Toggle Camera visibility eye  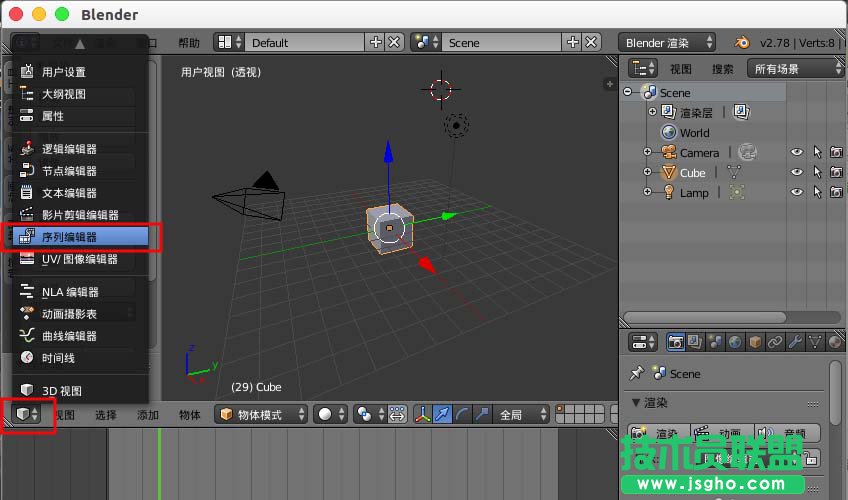[x=797, y=152]
